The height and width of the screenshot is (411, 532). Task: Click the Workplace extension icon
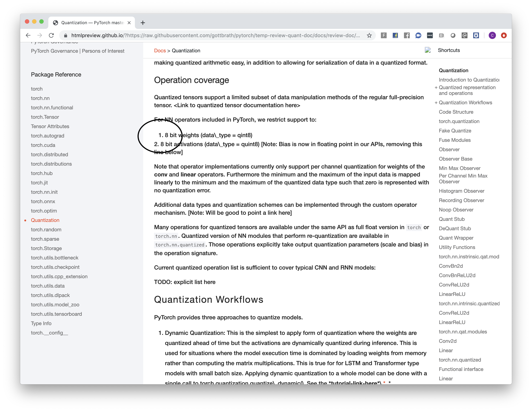[465, 35]
